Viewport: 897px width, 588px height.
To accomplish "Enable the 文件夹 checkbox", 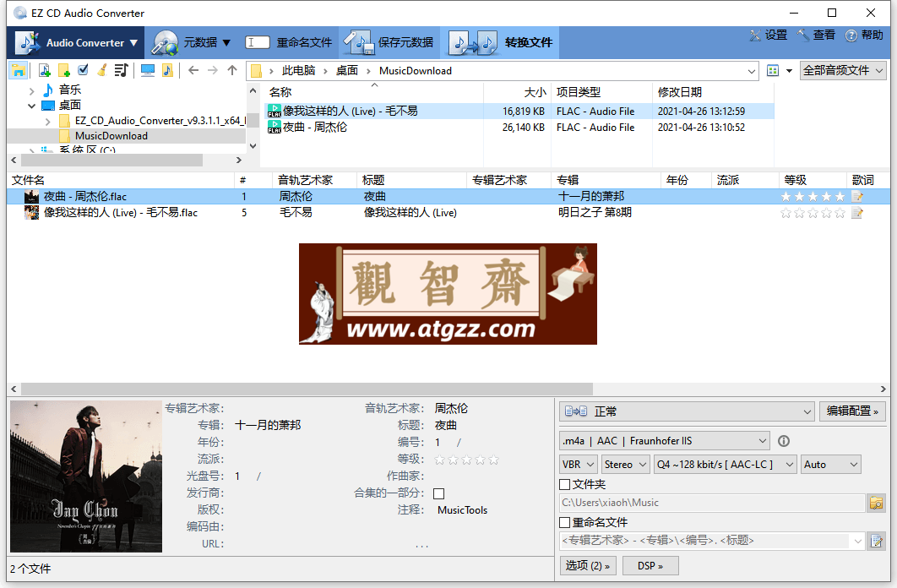I will click(x=564, y=484).
